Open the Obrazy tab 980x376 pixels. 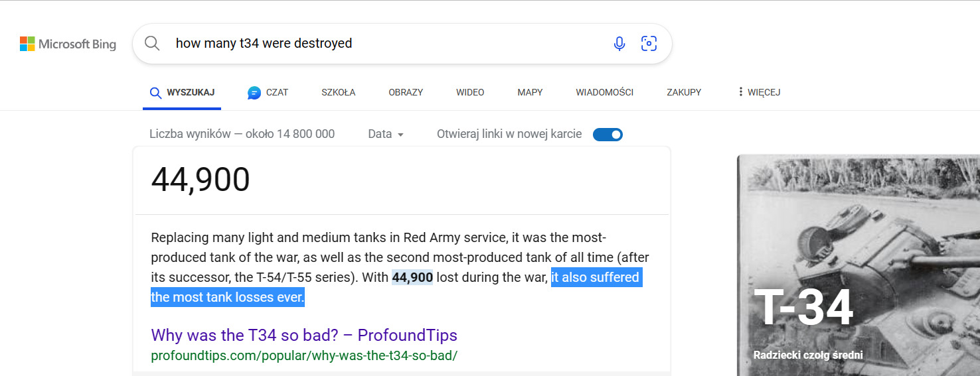pos(406,92)
